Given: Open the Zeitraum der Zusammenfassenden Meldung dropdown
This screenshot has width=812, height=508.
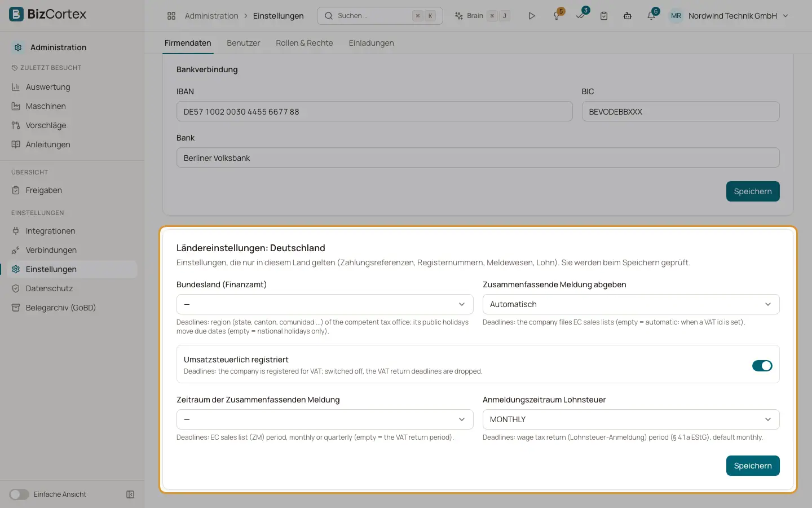Looking at the screenshot, I should click(325, 419).
